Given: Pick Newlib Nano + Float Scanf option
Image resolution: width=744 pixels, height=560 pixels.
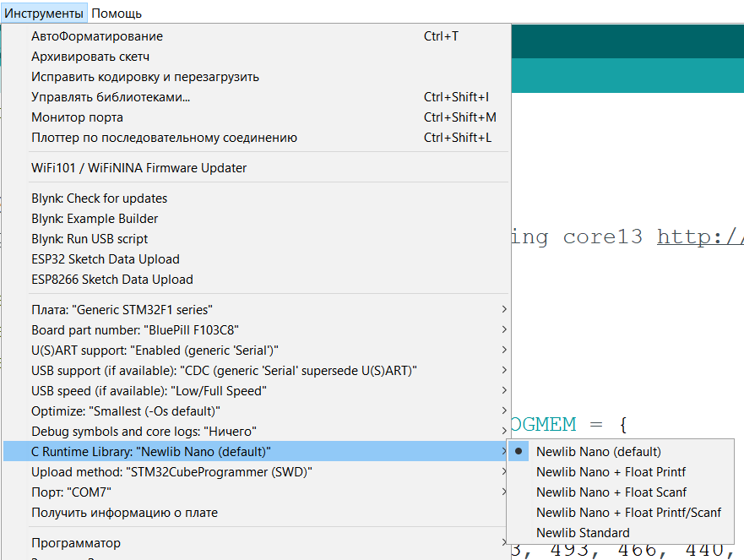Looking at the screenshot, I should pyautogui.click(x=611, y=492).
